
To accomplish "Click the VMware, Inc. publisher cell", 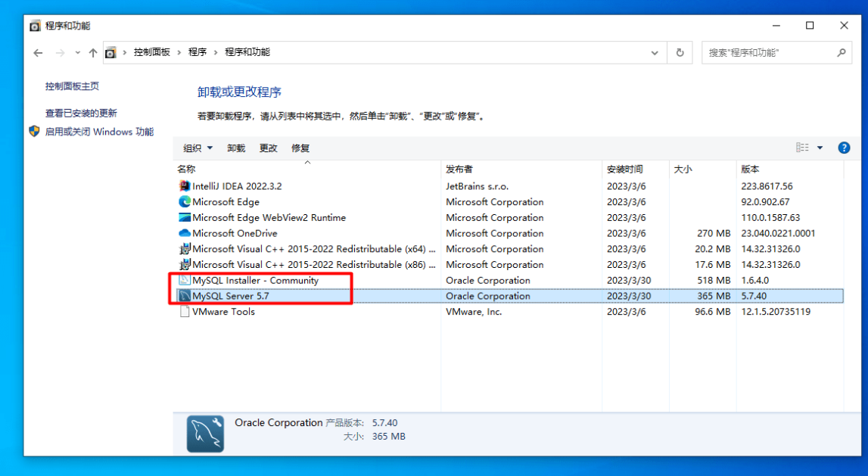I will point(474,311).
